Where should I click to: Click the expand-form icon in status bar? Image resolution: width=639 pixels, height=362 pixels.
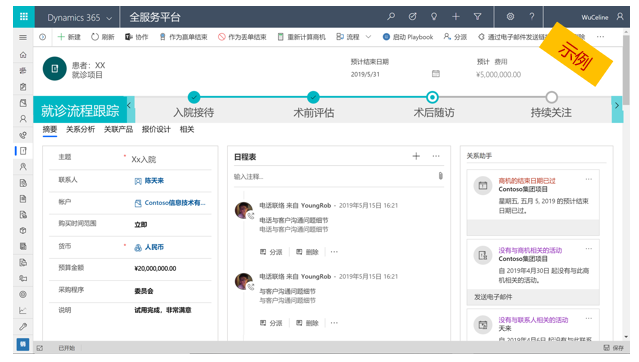(40, 348)
